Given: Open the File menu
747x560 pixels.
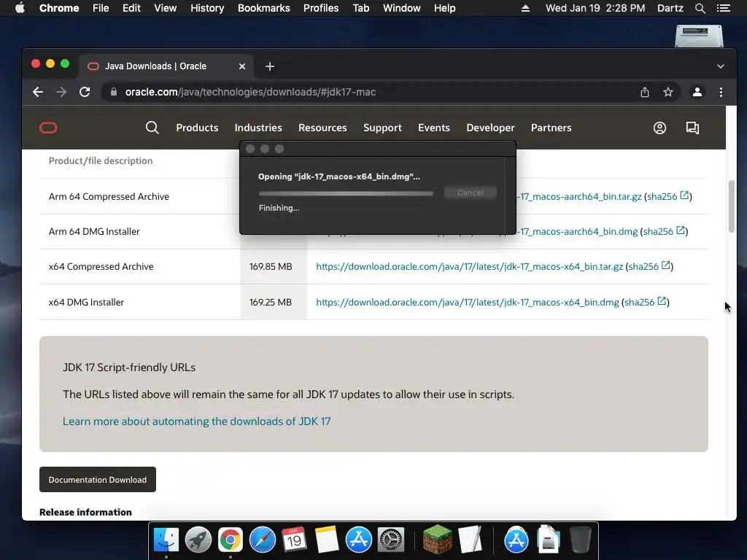Looking at the screenshot, I should [101, 8].
